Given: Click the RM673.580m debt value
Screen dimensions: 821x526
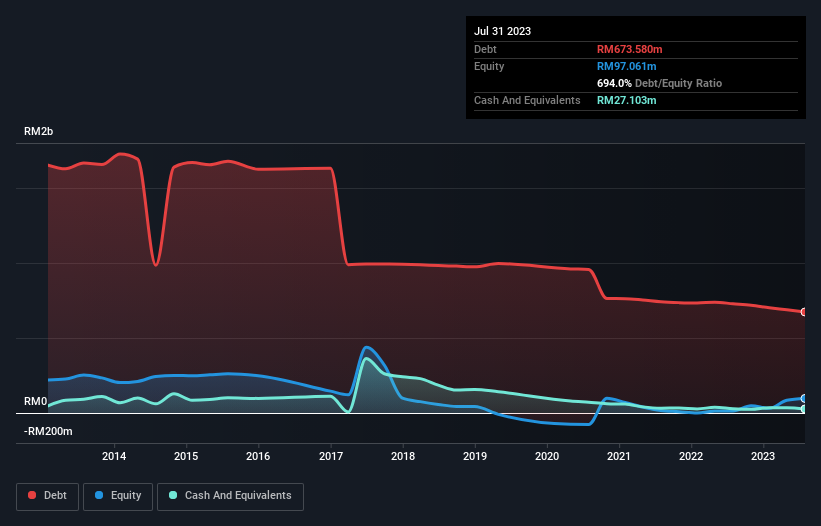Looking at the screenshot, I should (629, 49).
